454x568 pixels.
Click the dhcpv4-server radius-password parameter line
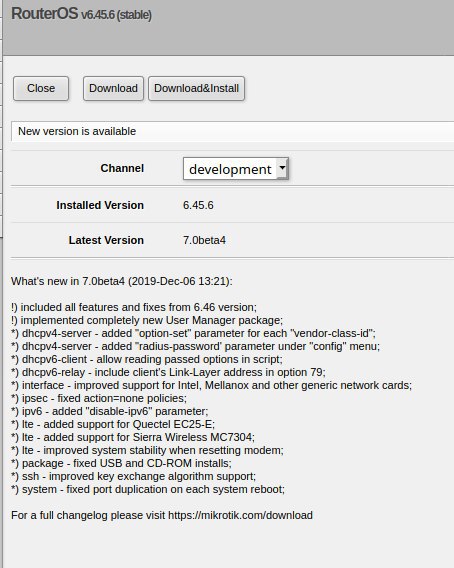(195, 346)
